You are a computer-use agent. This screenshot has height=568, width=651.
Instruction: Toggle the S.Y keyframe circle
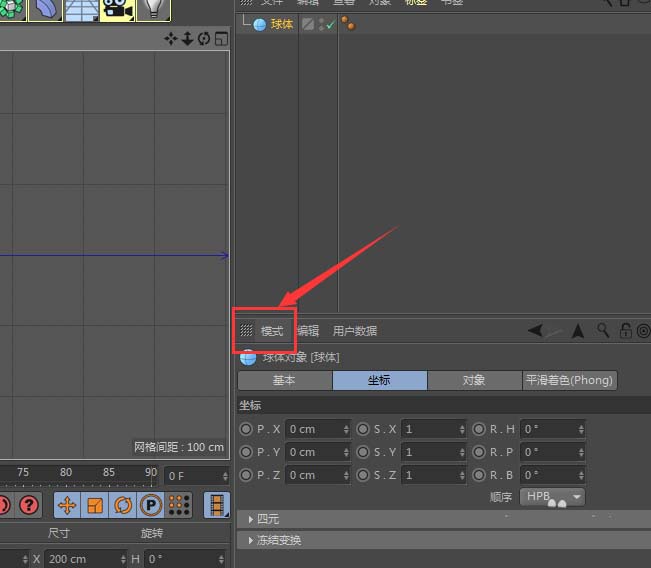(x=363, y=452)
